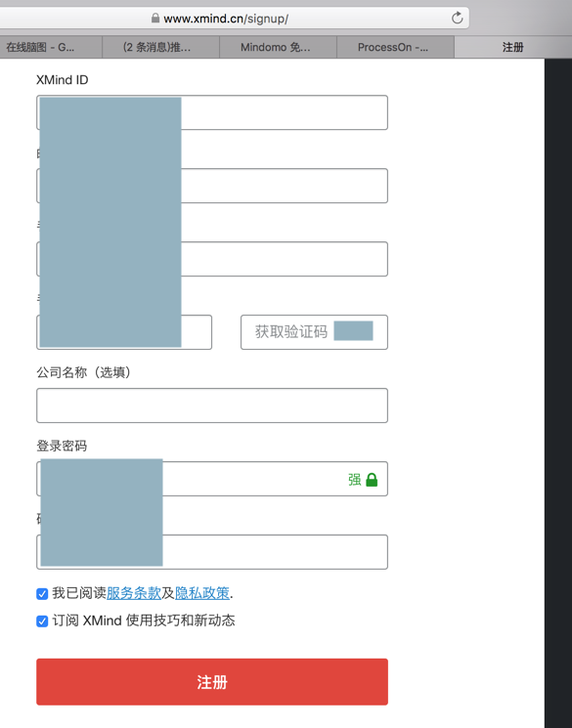Focus the 登录密码 password field

point(212,479)
